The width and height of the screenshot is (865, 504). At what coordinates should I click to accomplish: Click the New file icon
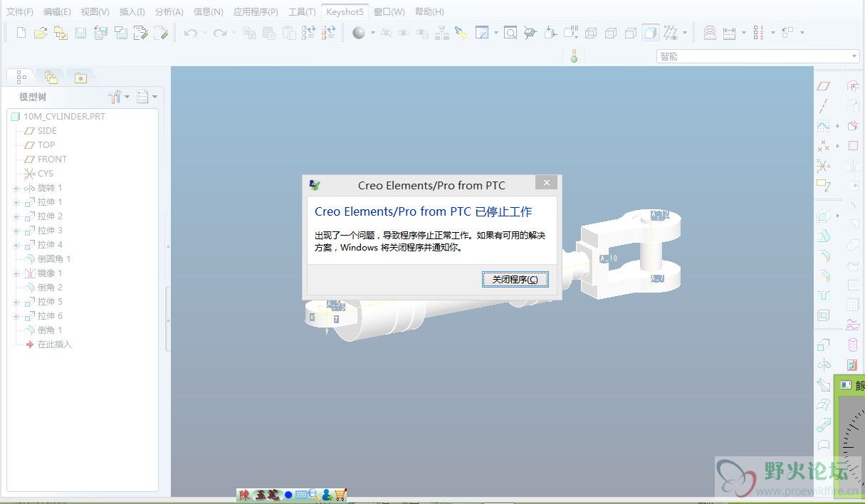point(21,33)
